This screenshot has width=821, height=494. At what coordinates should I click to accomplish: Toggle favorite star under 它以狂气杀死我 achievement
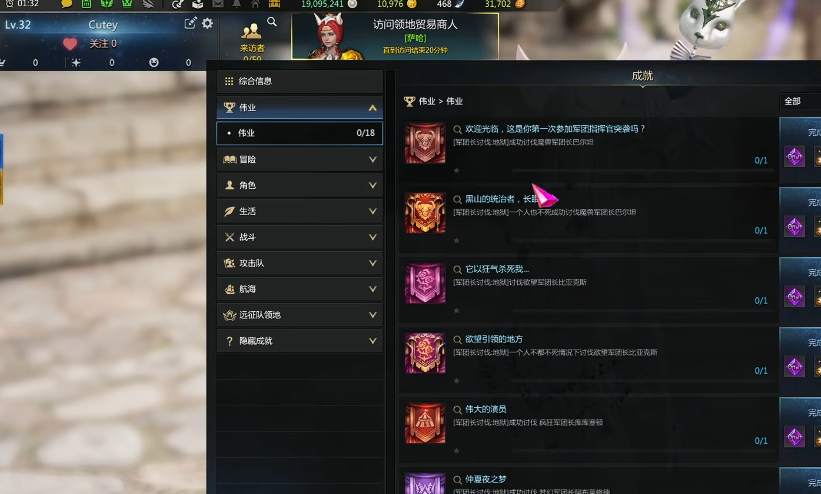click(457, 311)
